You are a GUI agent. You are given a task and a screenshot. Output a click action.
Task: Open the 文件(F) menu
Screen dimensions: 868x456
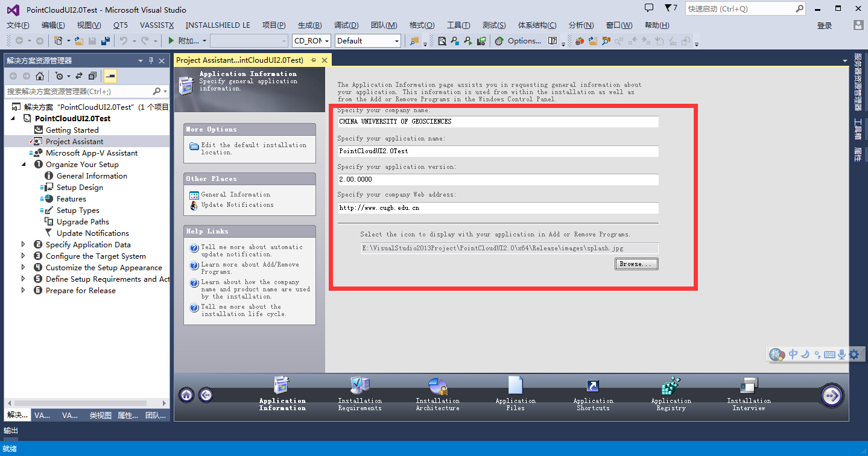pos(17,25)
